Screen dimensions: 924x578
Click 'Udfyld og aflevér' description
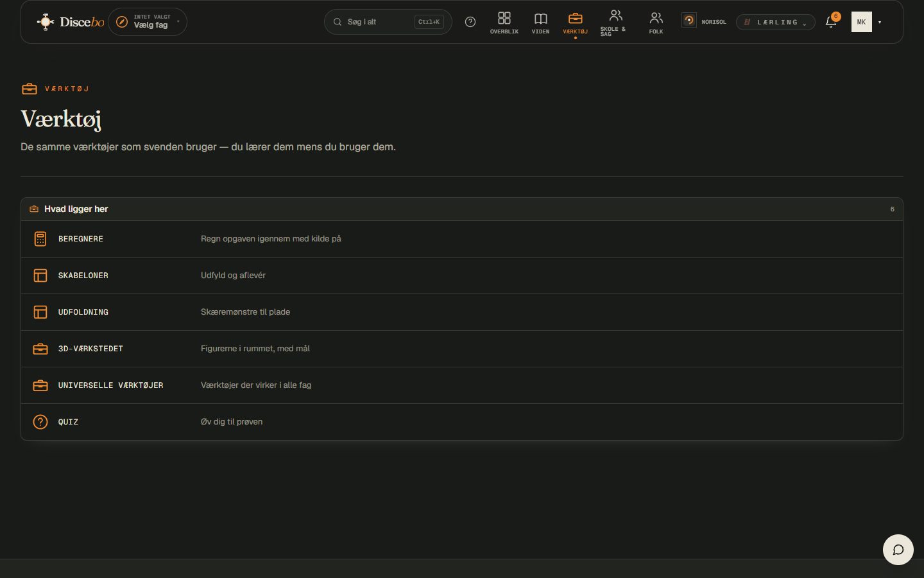click(x=233, y=276)
